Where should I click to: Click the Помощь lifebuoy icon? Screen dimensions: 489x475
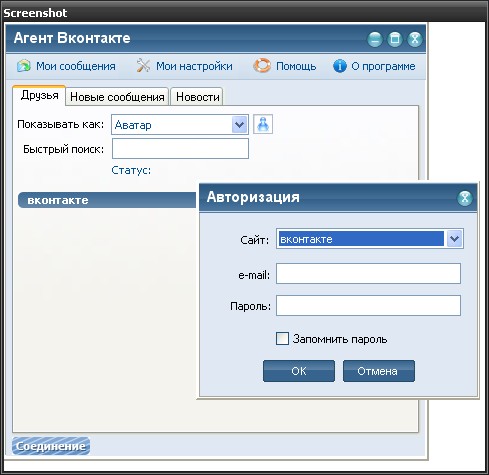point(262,65)
